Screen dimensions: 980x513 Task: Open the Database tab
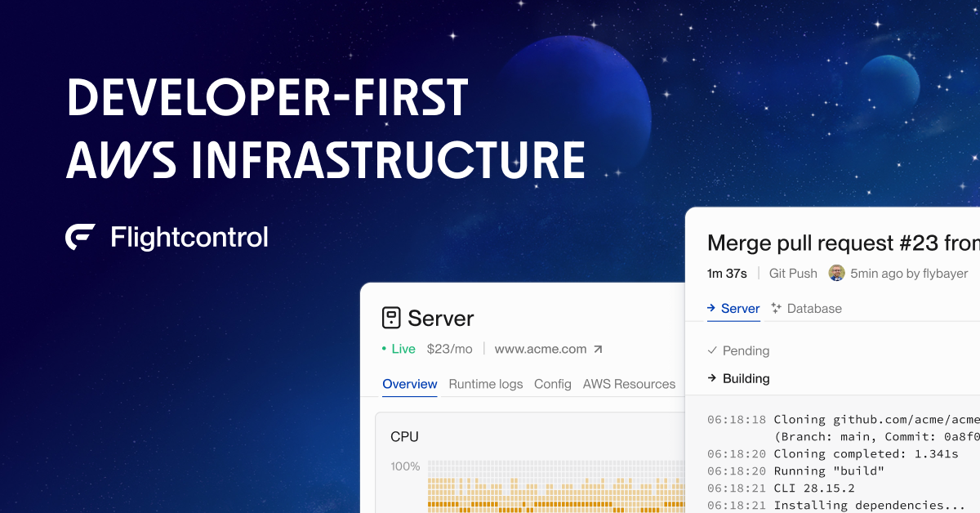(813, 308)
